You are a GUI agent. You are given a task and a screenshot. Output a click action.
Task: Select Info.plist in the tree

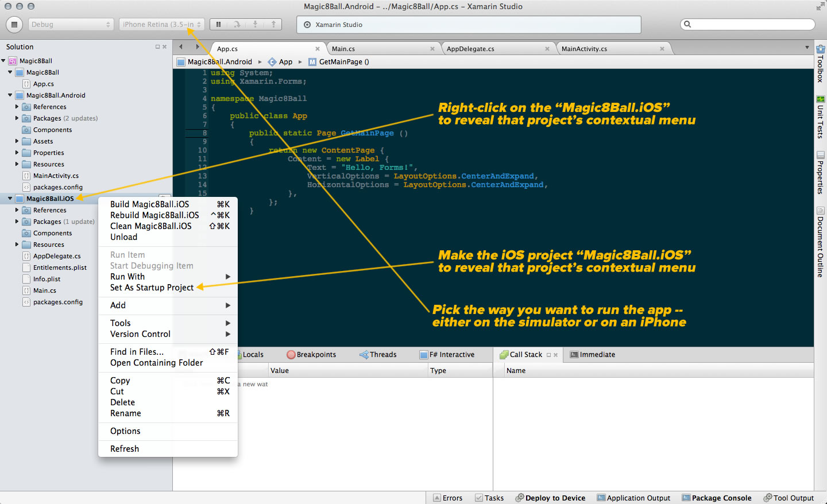coord(47,279)
